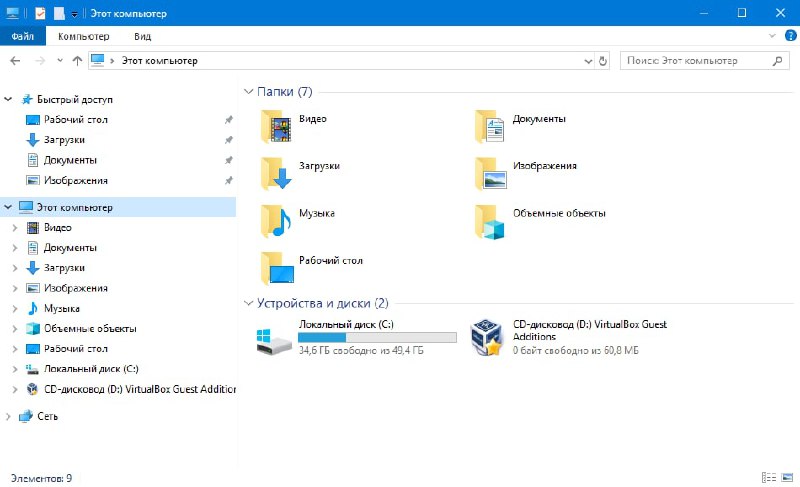The image size is (800, 487).
Task: Select the Загрузки folder icon in main pane
Action: pyautogui.click(x=276, y=173)
